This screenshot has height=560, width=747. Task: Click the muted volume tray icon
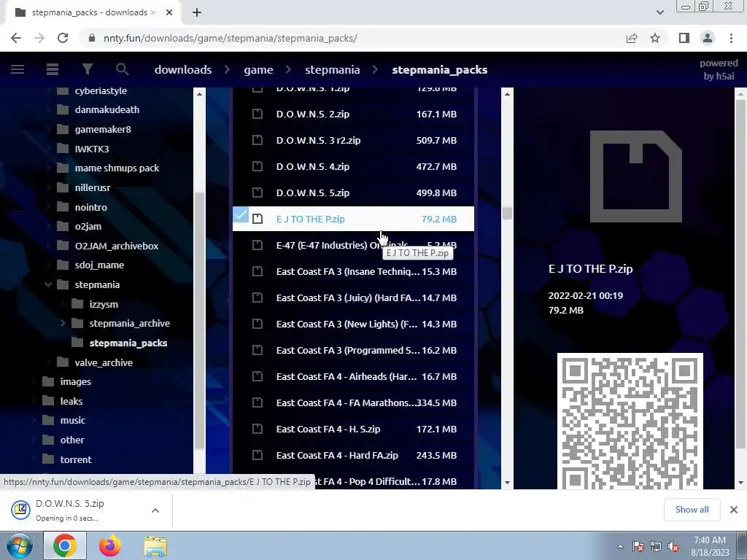(x=674, y=546)
